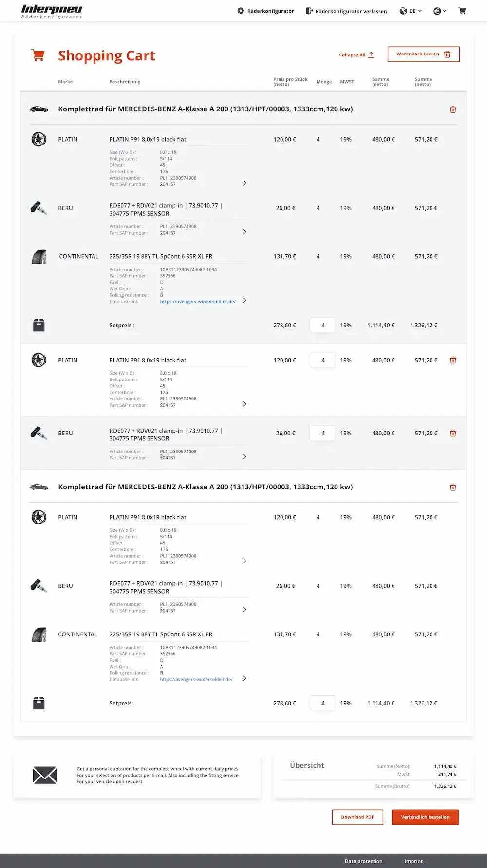Click the Beschreibung column header
487x868 pixels.
tap(125, 82)
